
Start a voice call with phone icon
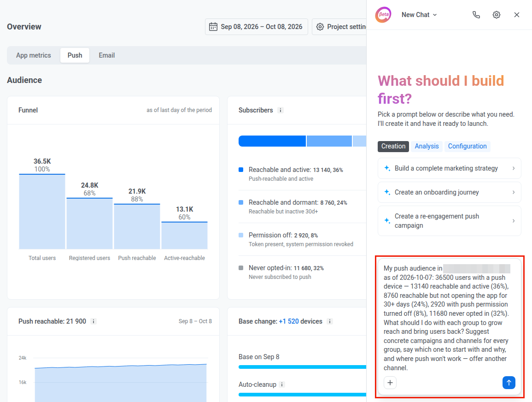click(x=476, y=15)
